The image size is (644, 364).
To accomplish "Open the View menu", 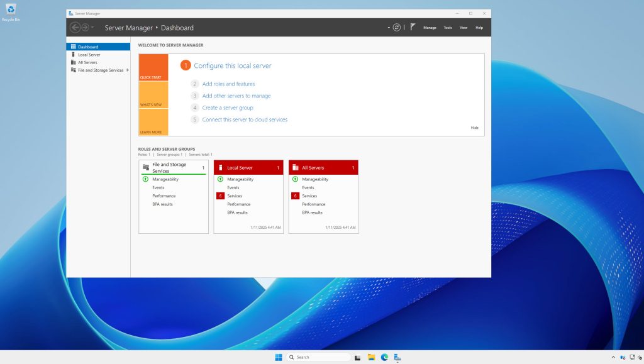I will point(464,28).
